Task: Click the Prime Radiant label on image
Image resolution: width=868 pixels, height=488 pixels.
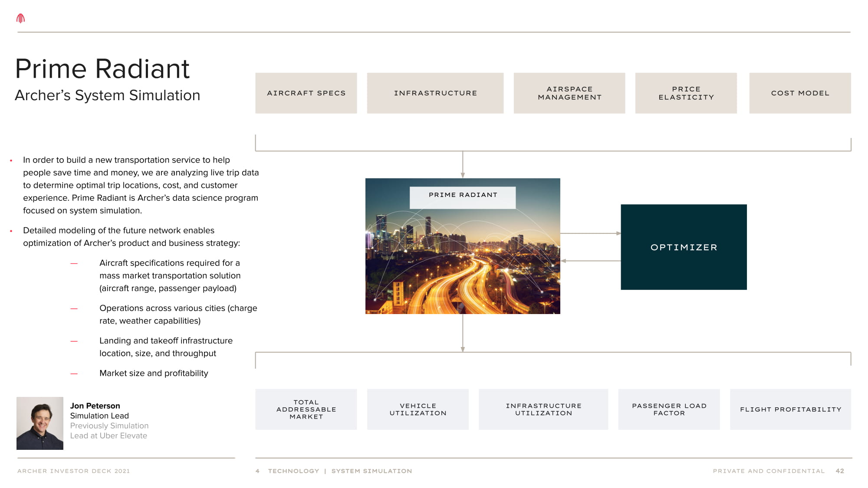Action: [x=463, y=195]
